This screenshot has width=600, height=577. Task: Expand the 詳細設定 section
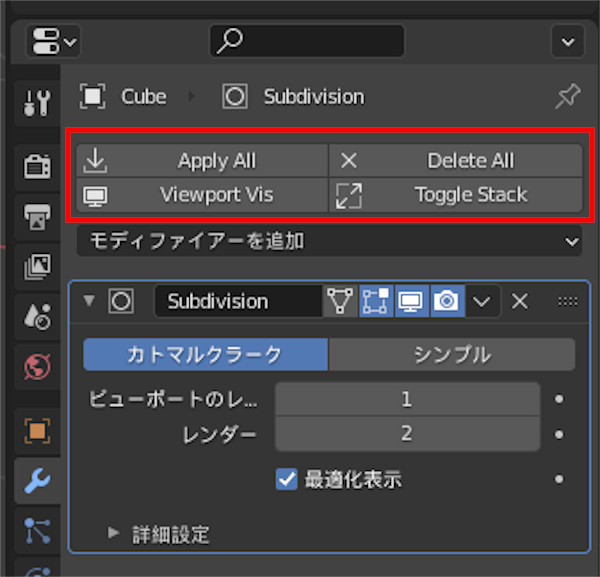pyautogui.click(x=159, y=534)
